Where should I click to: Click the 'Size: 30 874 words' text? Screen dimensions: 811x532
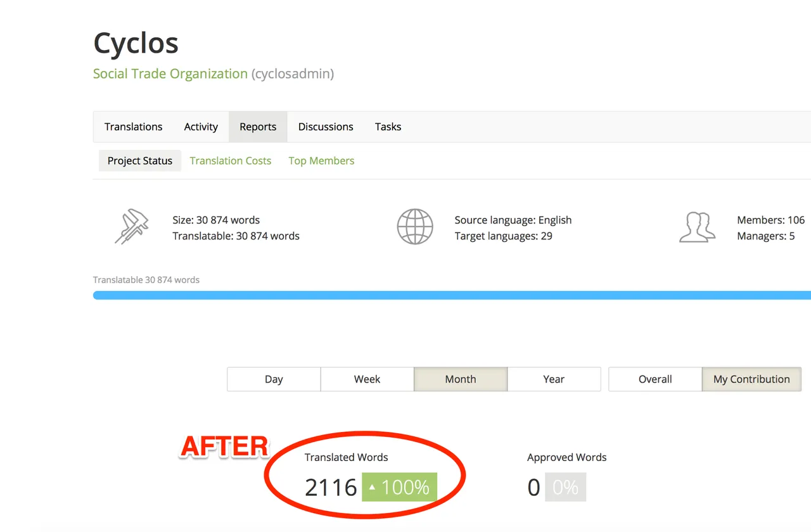click(x=216, y=220)
